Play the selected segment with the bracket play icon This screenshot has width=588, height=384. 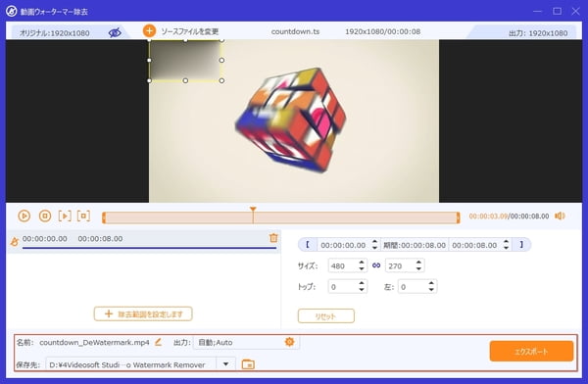[x=65, y=216]
